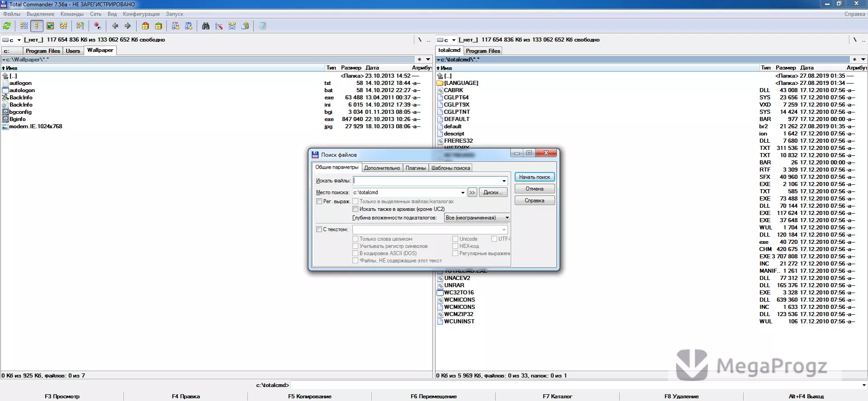The width and height of the screenshot is (868, 401).
Task: Click the 'Диски...' button
Action: tap(493, 192)
